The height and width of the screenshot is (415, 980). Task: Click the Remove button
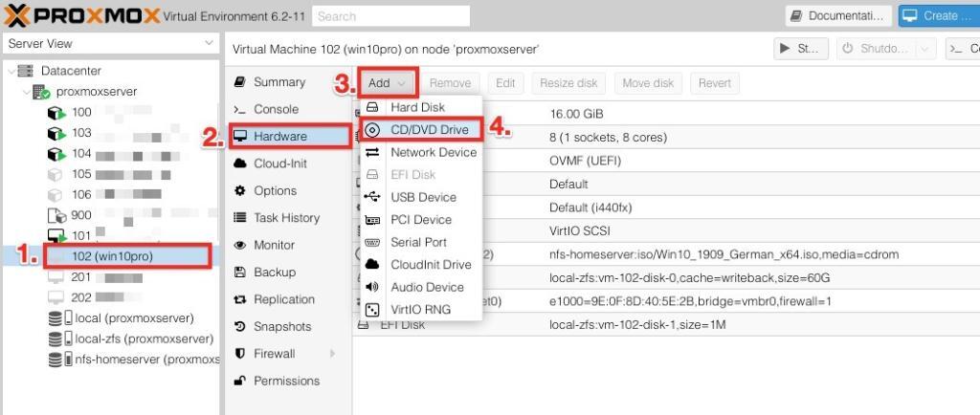(450, 83)
